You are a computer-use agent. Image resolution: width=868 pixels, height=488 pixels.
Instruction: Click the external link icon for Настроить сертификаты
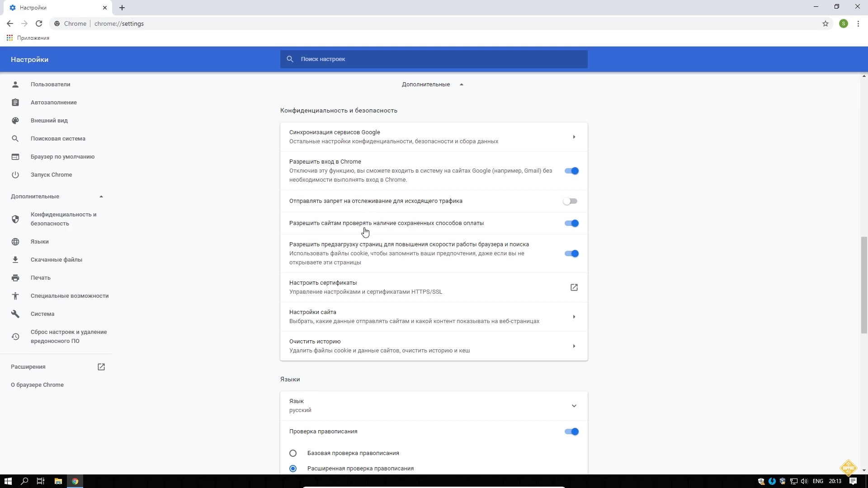(x=574, y=287)
